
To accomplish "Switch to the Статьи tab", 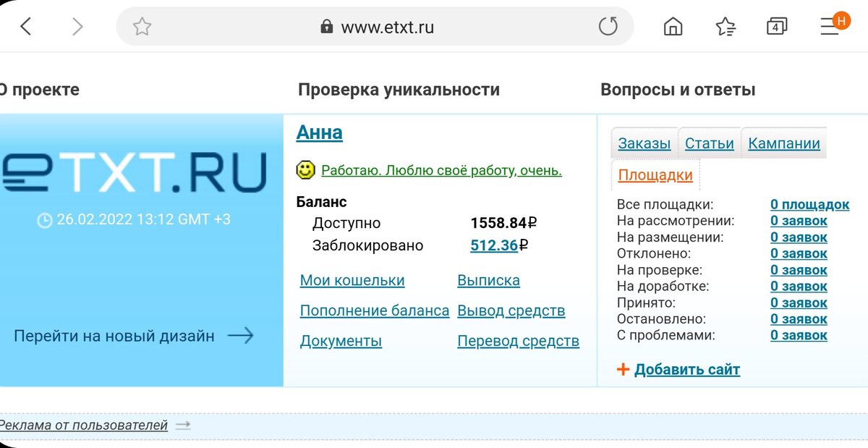I will click(709, 143).
